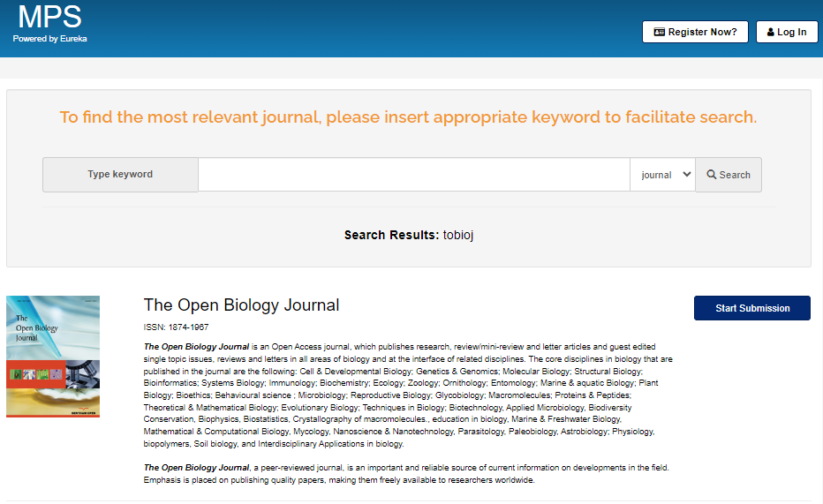Click the tobioj search term

click(x=458, y=235)
